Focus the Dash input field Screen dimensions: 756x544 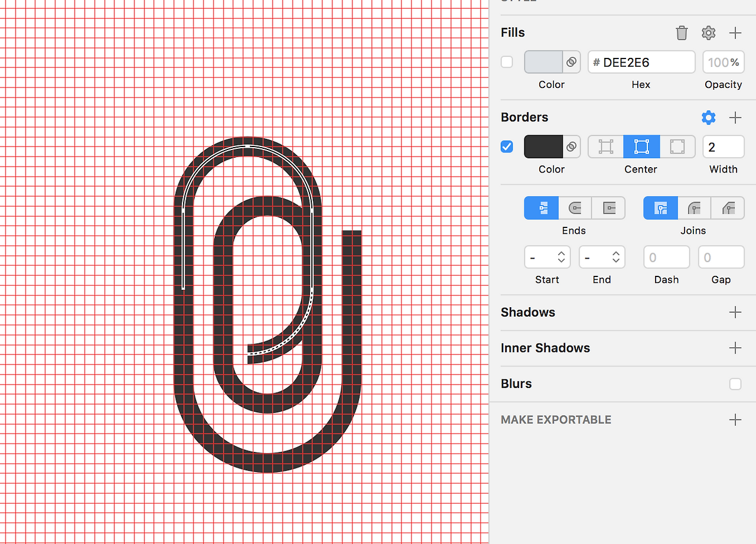tap(667, 258)
